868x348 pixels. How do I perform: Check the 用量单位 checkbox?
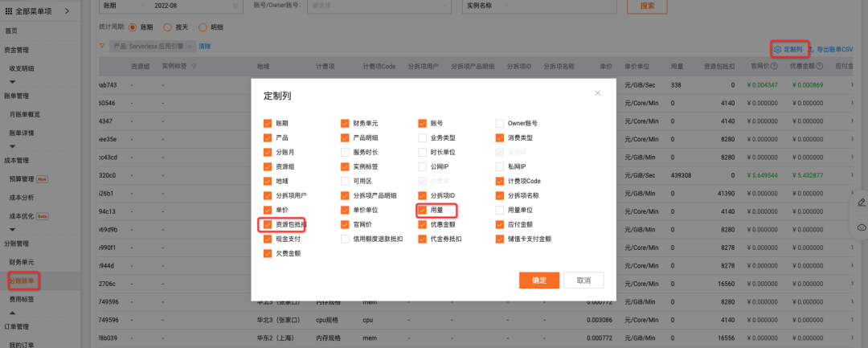coord(500,211)
